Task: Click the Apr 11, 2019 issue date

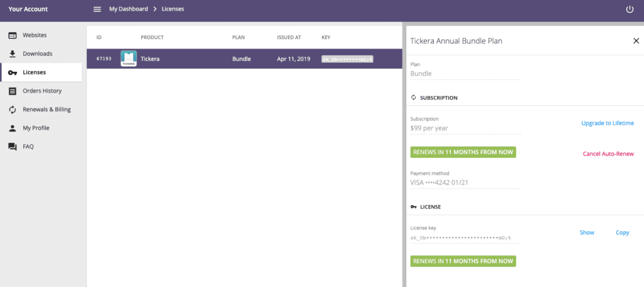Action: pyautogui.click(x=293, y=59)
